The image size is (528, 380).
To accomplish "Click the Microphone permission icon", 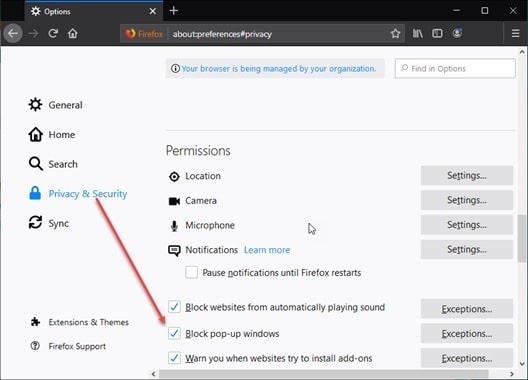I will click(174, 226).
